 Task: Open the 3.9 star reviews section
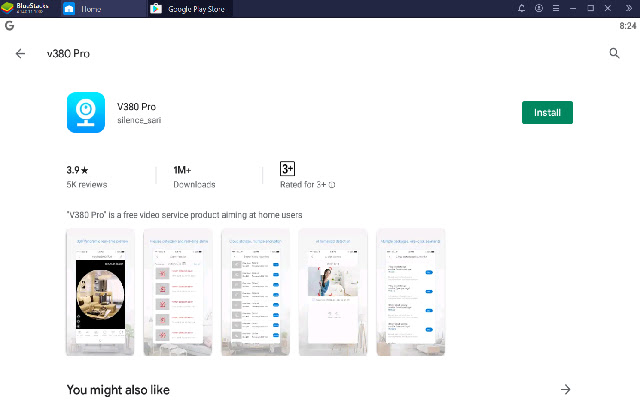[87, 177]
